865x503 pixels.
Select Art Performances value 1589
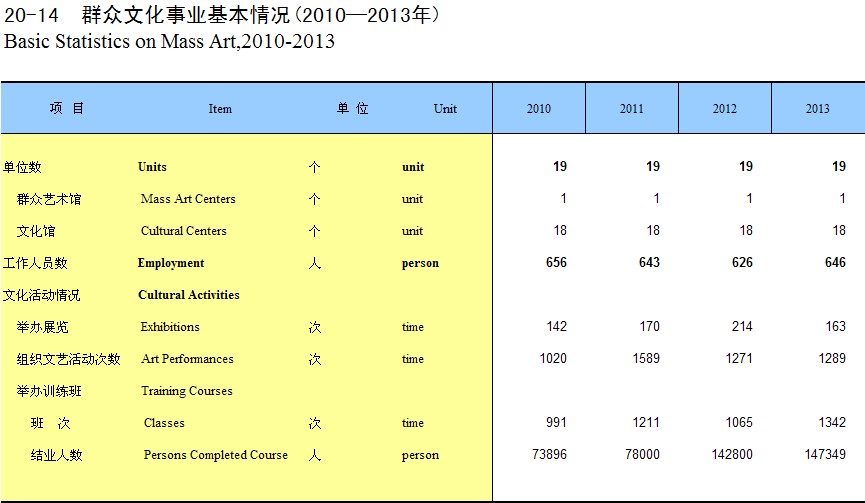644,359
